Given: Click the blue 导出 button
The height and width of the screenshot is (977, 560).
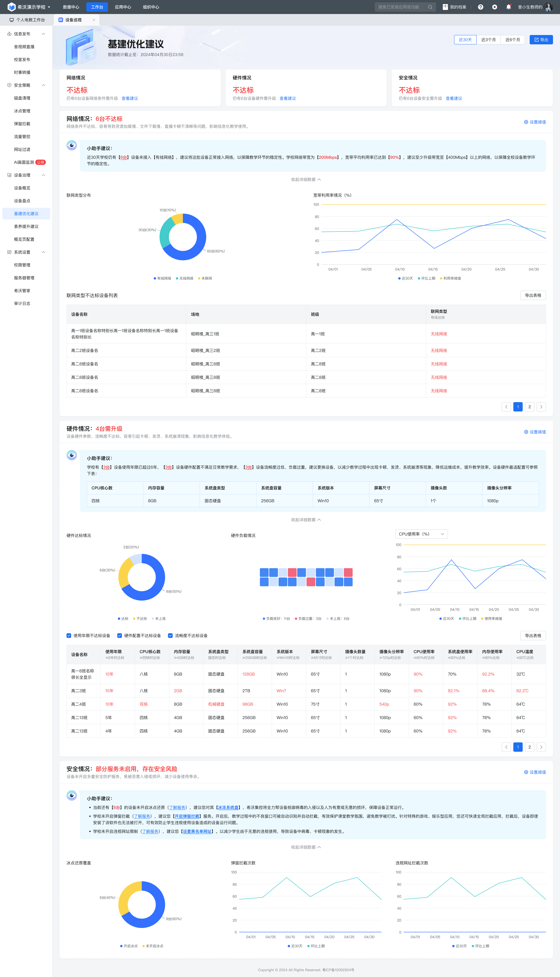Looking at the screenshot, I should [541, 40].
